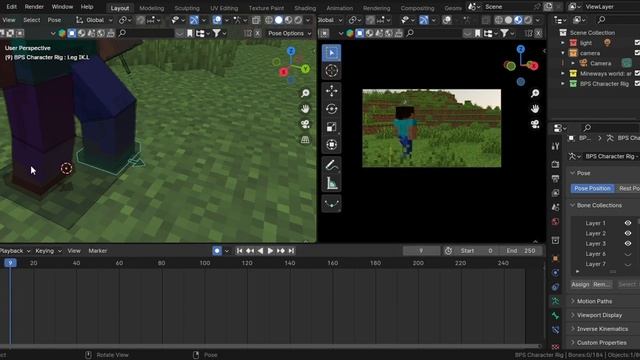Open the Playback dropdown in timeline
The width and height of the screenshot is (640, 360).
(x=15, y=251)
